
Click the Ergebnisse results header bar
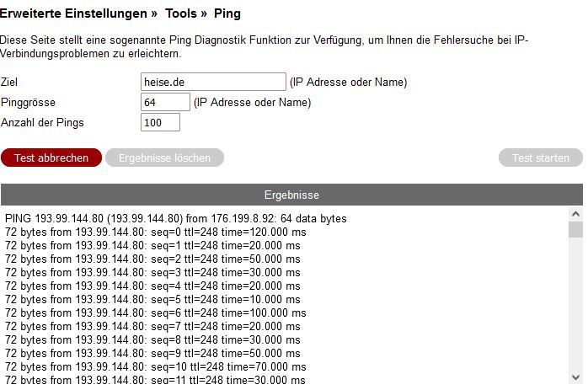pyautogui.click(x=291, y=195)
